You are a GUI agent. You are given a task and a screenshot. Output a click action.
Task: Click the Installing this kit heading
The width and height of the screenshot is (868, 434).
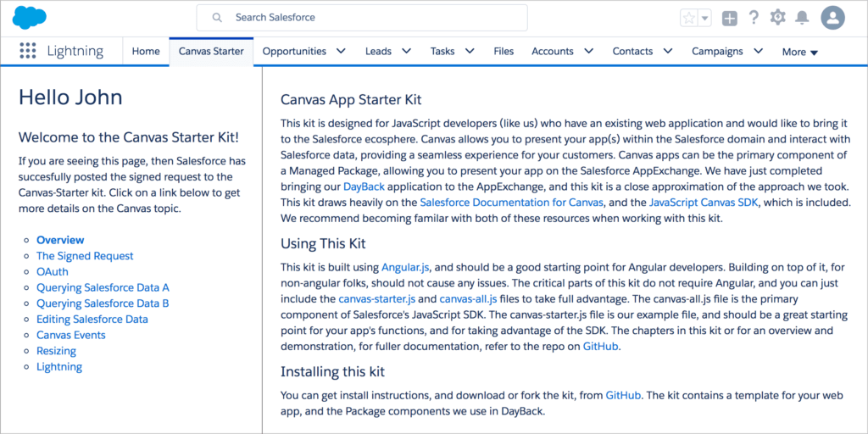pos(332,371)
